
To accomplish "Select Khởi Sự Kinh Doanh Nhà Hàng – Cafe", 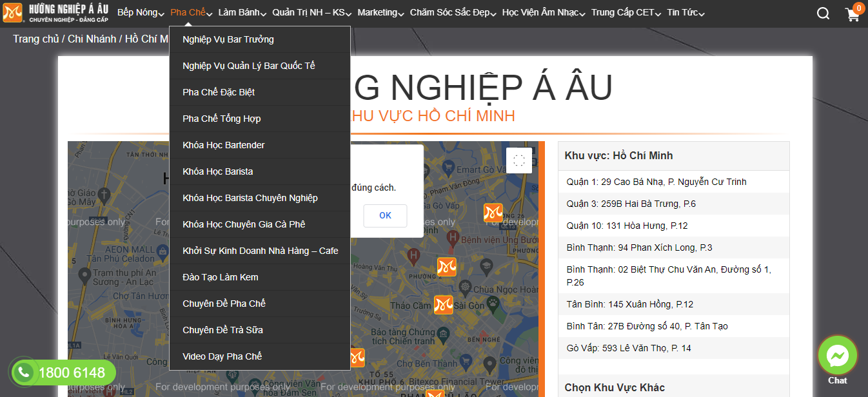I will coord(260,251).
